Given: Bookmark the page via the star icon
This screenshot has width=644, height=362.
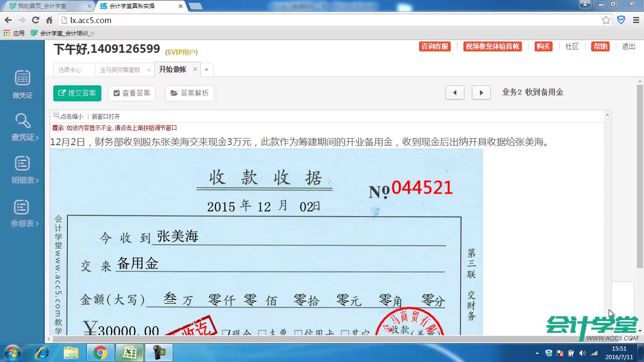Looking at the screenshot, I should (x=605, y=20).
